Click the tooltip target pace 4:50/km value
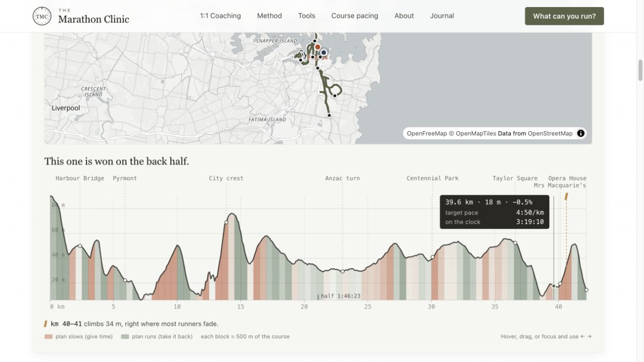The image size is (644, 362). coord(530,213)
